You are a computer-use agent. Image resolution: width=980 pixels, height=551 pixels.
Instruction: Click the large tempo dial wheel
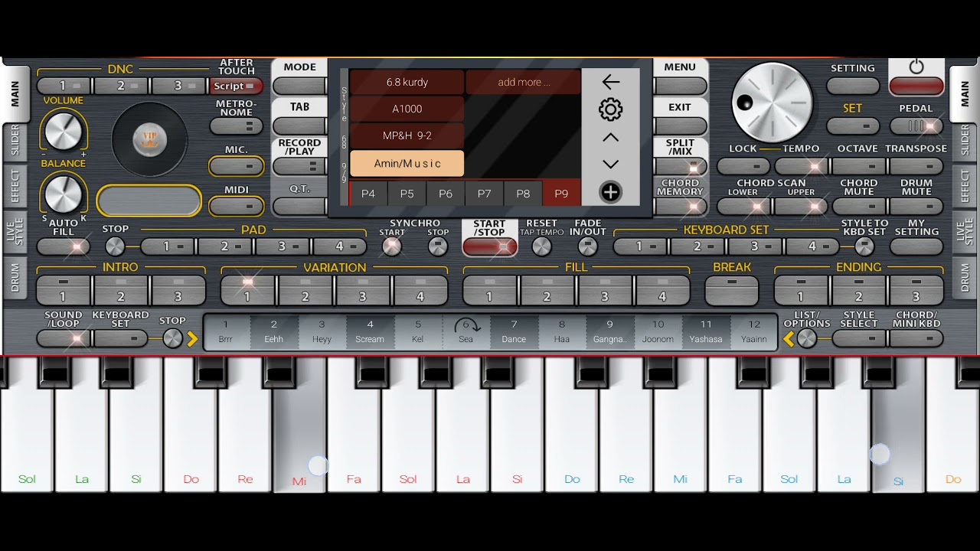pyautogui.click(x=772, y=103)
